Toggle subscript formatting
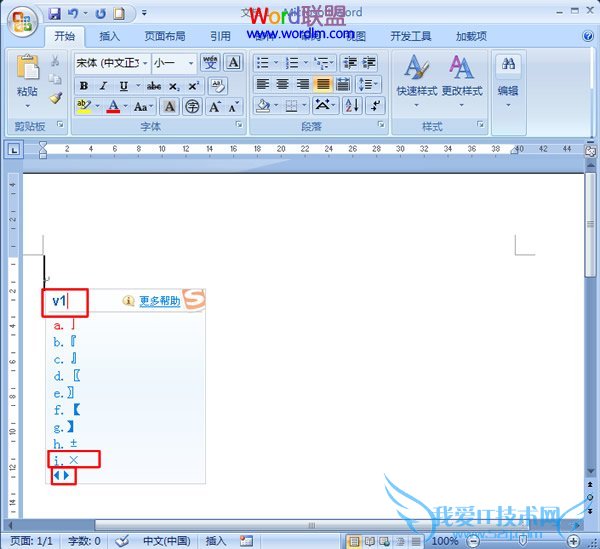600x549 pixels. (174, 86)
